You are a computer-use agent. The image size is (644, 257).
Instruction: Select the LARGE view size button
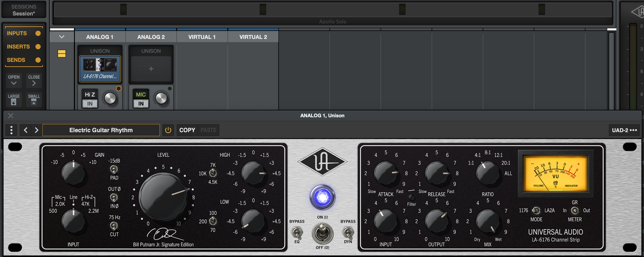pyautogui.click(x=14, y=99)
